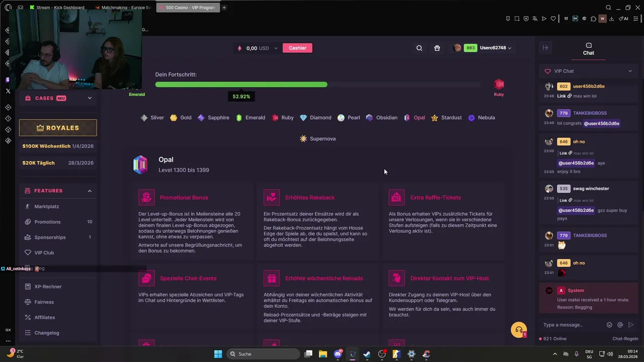The width and height of the screenshot is (644, 362).
Task: Click the browser search icon at top right
Action: (x=608, y=8)
